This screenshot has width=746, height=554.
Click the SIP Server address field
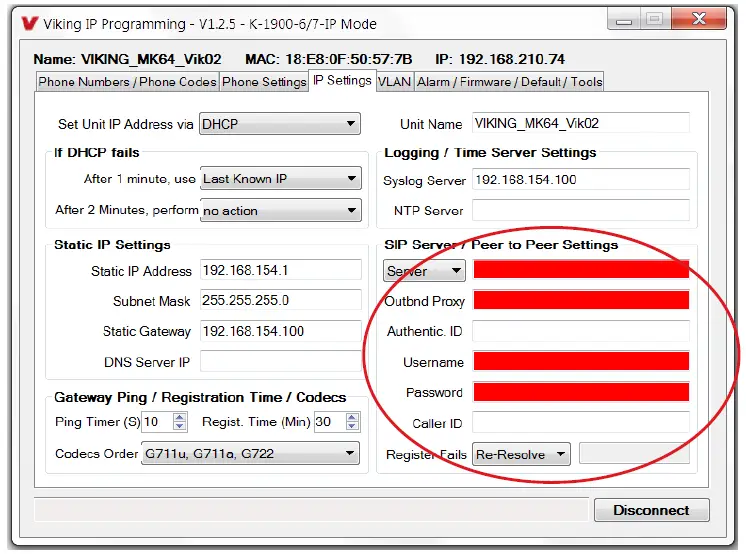(581, 269)
